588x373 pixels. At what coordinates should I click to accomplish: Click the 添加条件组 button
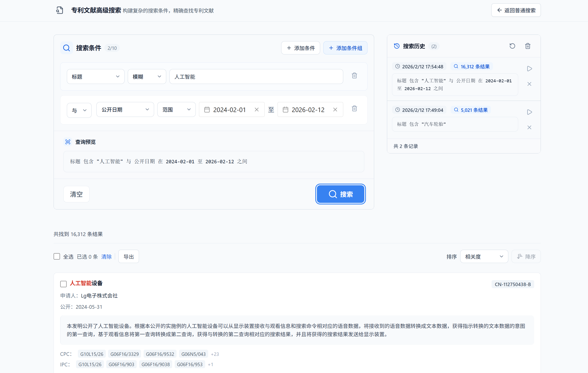pyautogui.click(x=345, y=48)
